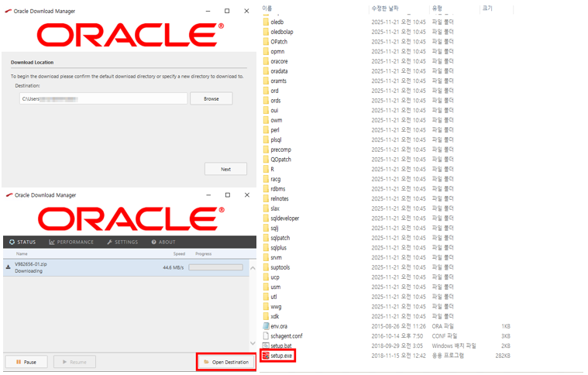Click the sqlpatch folder name
This screenshot has height=375, width=588.
[280, 238]
